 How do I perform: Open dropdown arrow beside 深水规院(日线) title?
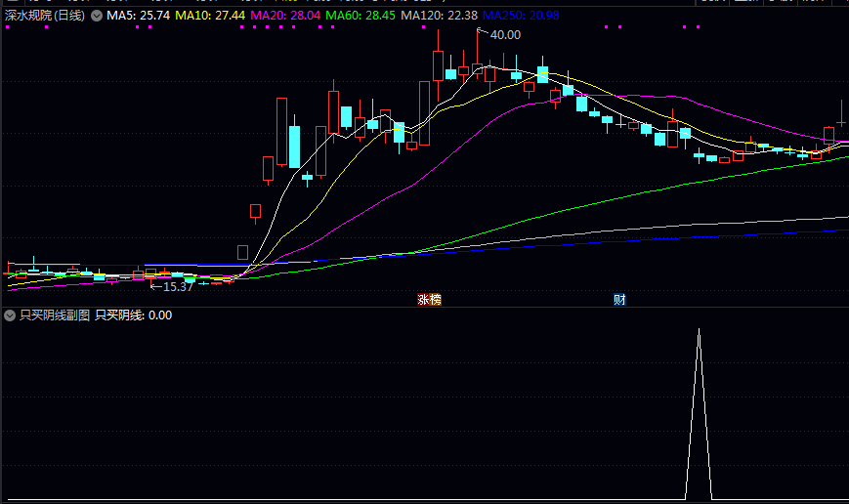(x=97, y=16)
